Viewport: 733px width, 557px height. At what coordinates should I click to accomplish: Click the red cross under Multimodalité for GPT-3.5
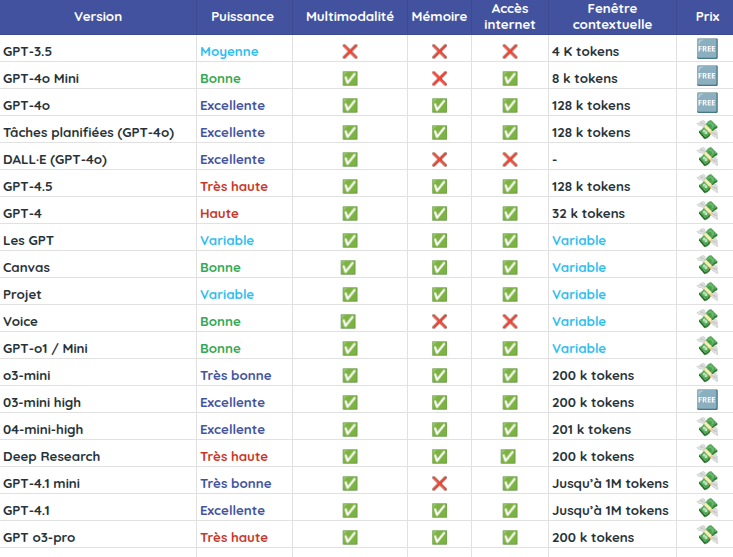[x=350, y=51]
